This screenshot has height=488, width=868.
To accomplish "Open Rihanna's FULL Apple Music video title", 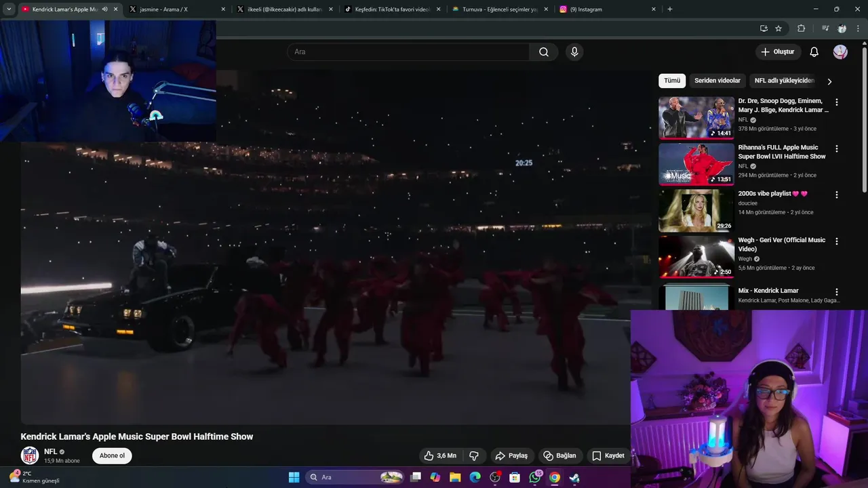I will click(782, 152).
